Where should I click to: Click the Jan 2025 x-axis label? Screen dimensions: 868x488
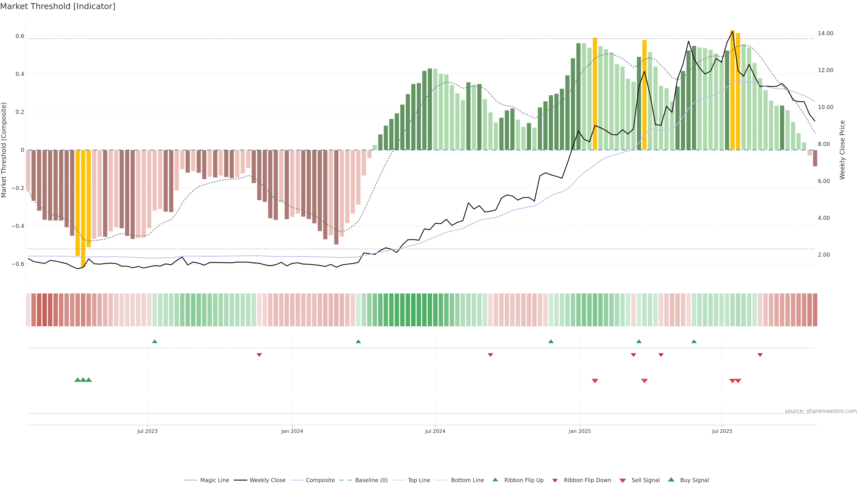[x=580, y=431]
